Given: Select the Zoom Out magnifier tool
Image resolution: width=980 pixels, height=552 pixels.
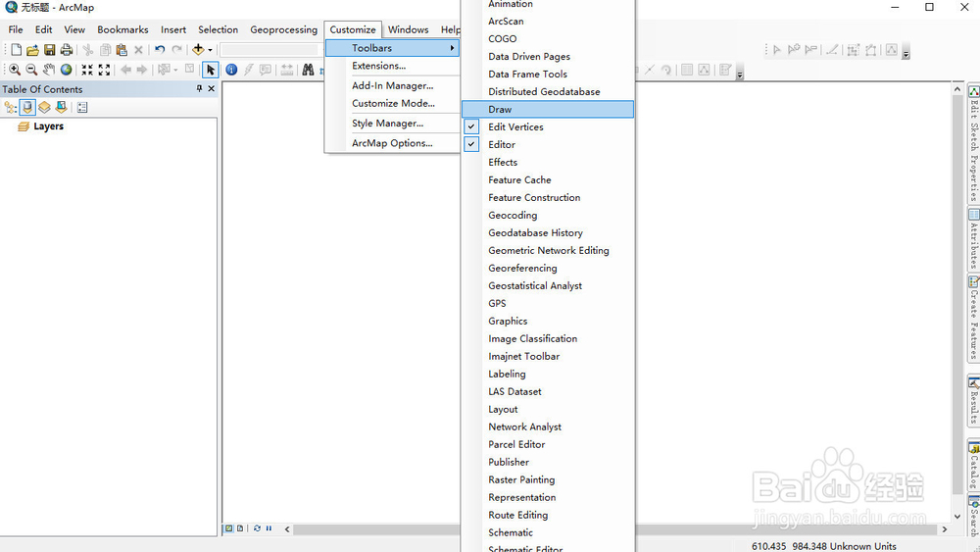Looking at the screenshot, I should point(31,70).
